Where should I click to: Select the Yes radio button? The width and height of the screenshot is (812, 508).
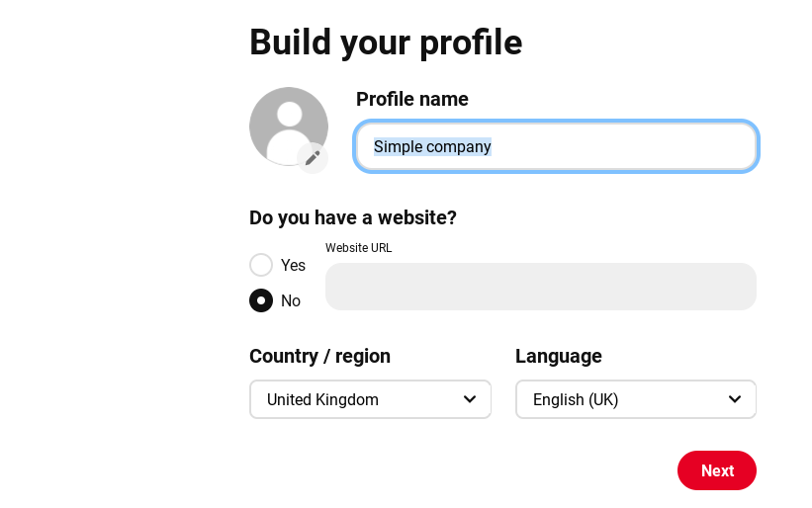coord(261,265)
